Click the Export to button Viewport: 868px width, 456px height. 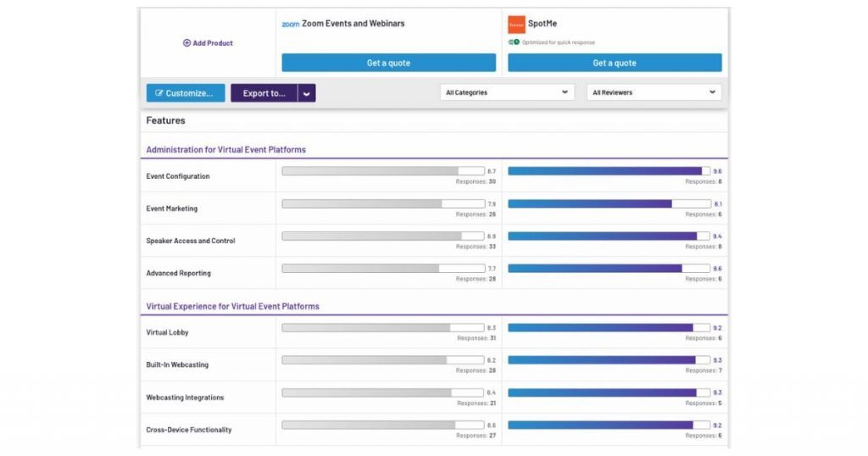264,93
